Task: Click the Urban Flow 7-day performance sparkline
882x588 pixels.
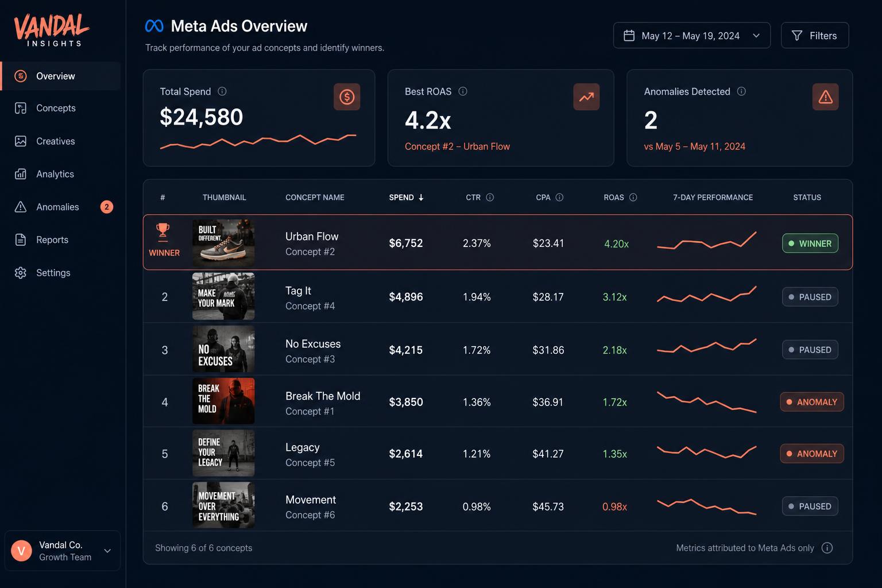Action: tap(706, 240)
